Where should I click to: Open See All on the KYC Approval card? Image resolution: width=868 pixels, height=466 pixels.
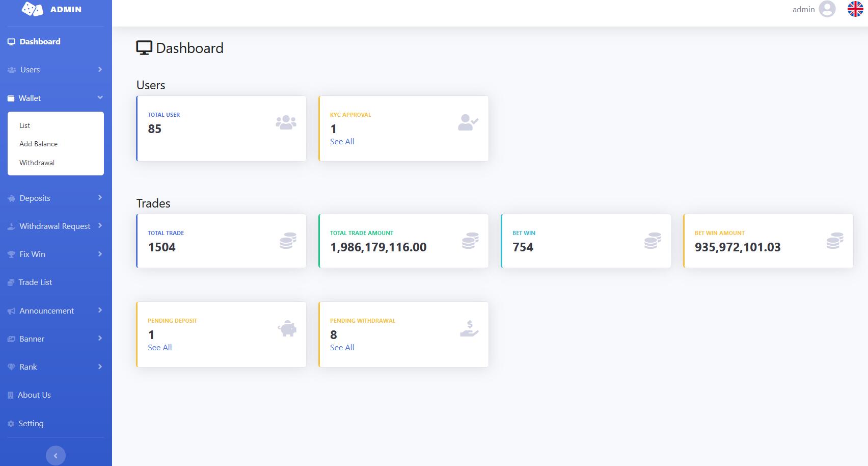click(x=342, y=142)
